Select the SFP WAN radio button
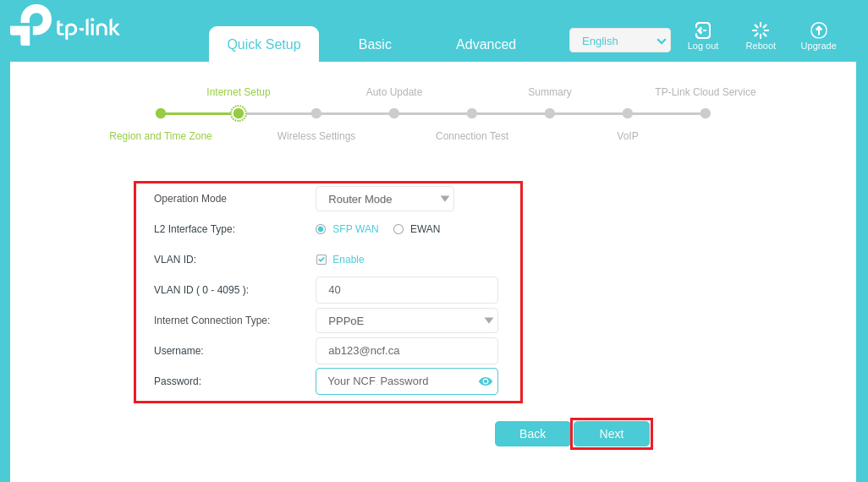The image size is (868, 482). coord(321,229)
